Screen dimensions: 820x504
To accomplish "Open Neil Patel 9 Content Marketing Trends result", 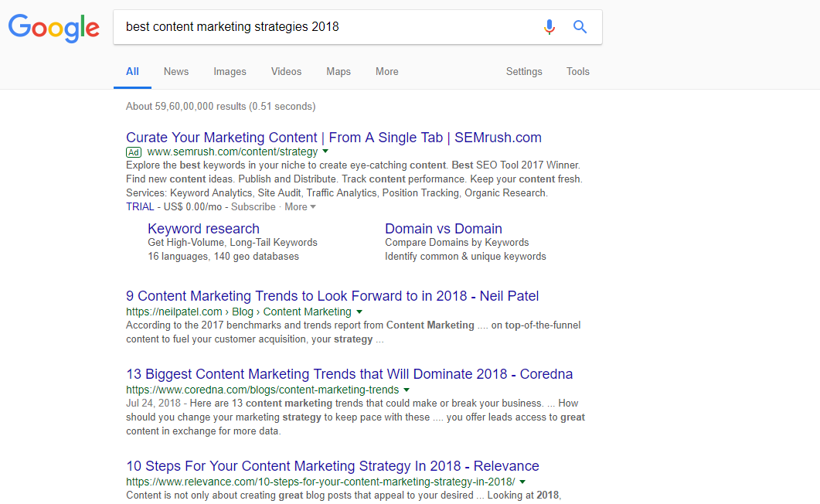I will click(332, 296).
